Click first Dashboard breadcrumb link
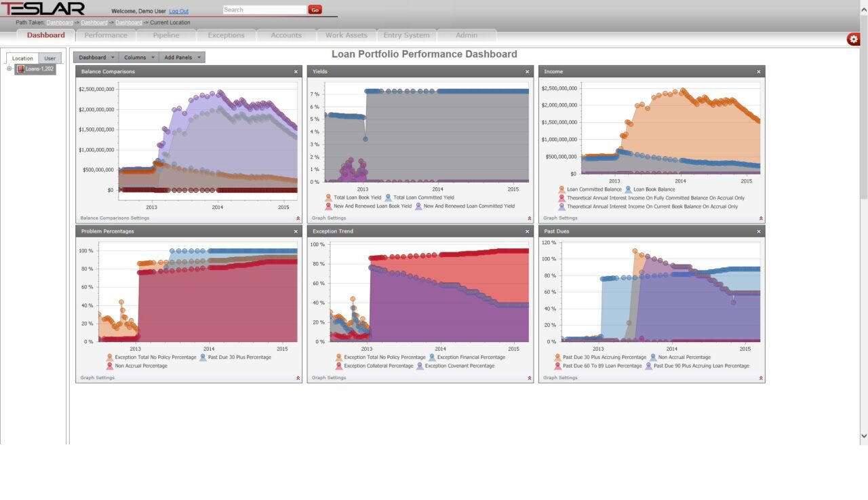868x500 pixels. [60, 22]
